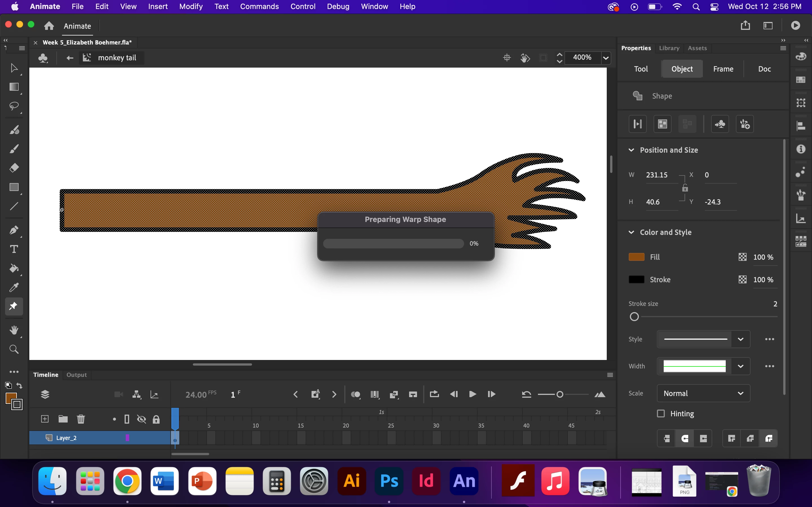Select the Pen tool
Viewport: 812px width, 507px height.
point(14,230)
